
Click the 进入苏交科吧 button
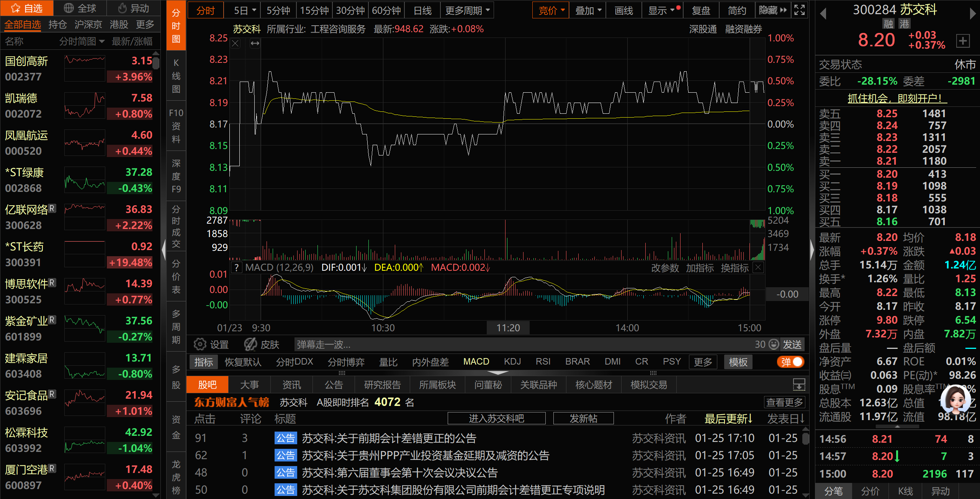coord(496,418)
